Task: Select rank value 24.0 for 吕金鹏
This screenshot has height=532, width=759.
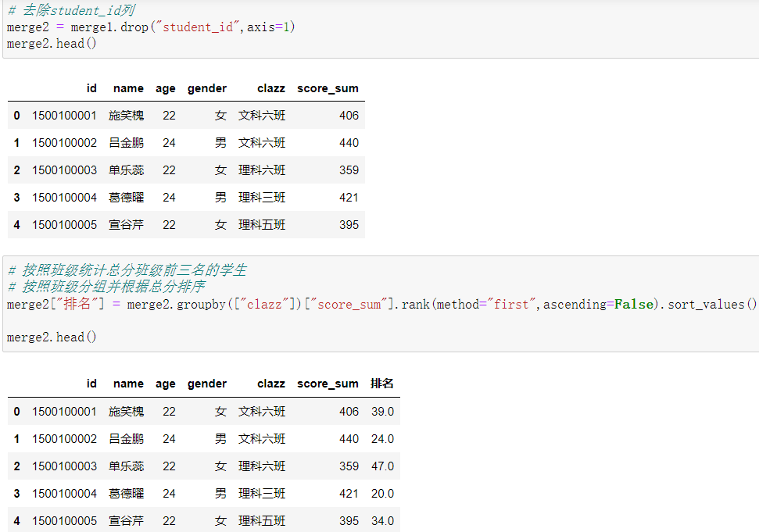Action: [382, 439]
